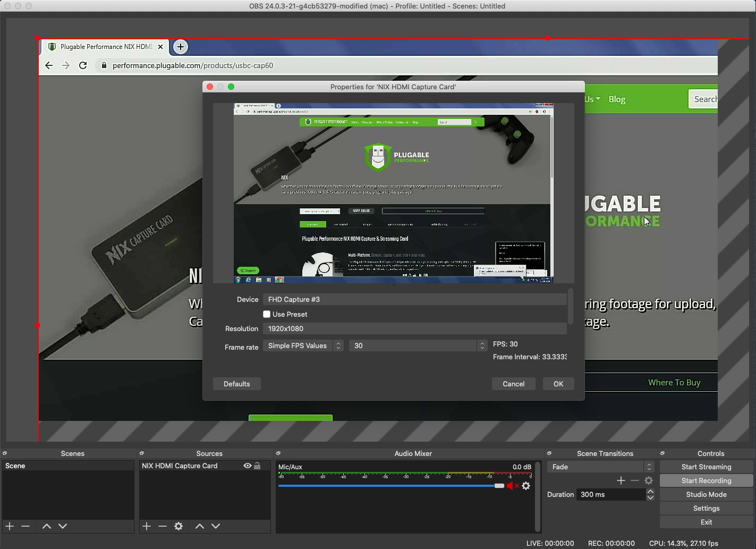Click the Duration 300 ms field
756x549 pixels.
coord(611,494)
